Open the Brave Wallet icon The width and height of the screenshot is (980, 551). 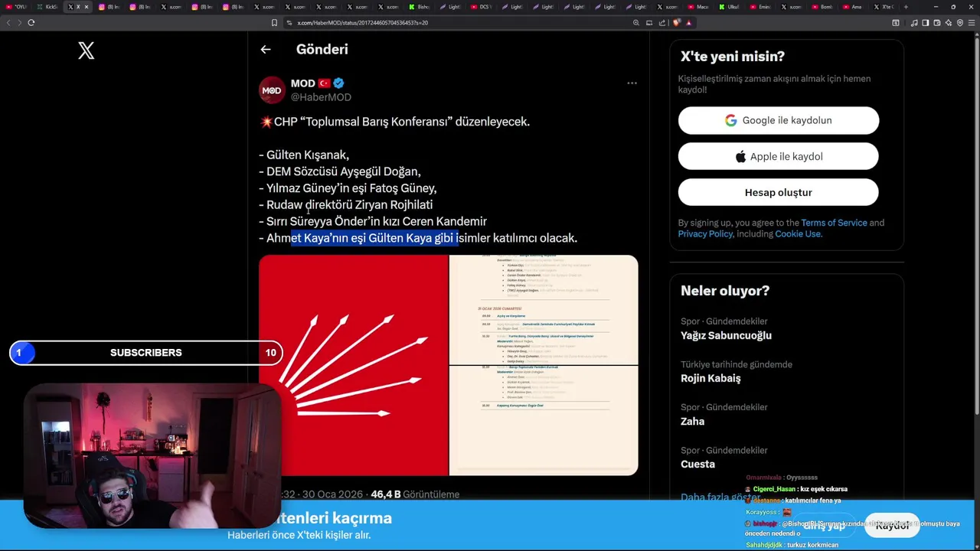coord(936,23)
